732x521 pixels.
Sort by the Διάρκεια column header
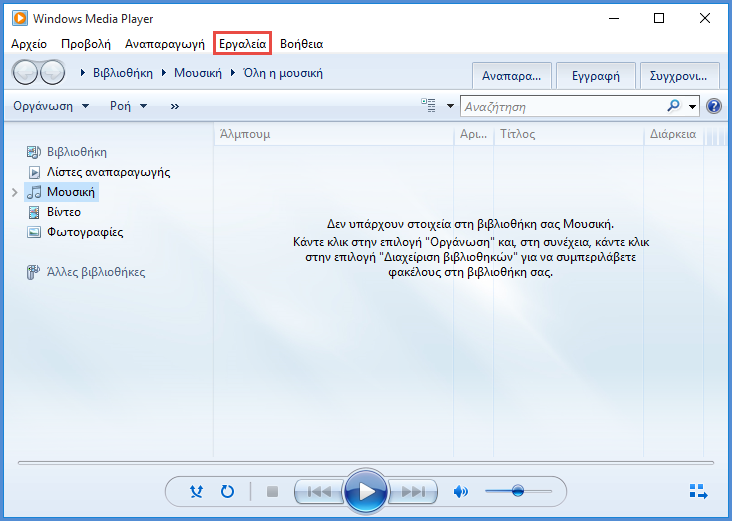[x=674, y=134]
